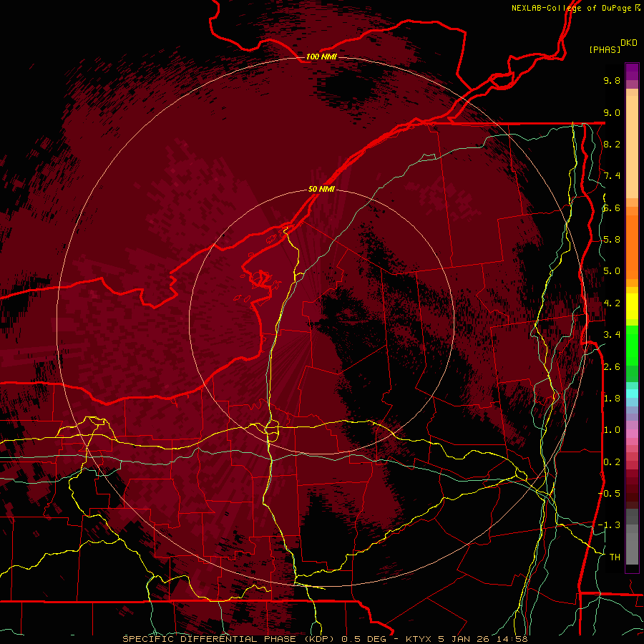Pick the yellow band in the color scale
This screenshot has height=644, width=644.
tap(632, 306)
